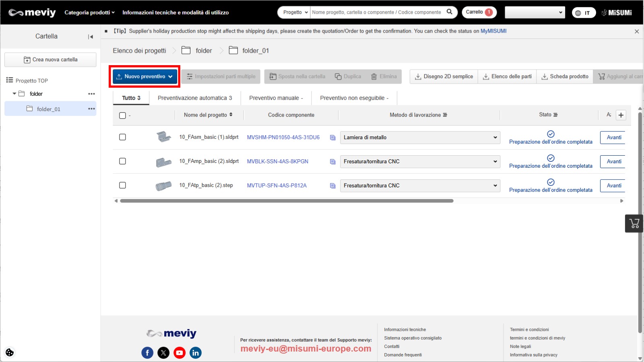The width and height of the screenshot is (644, 362).
Task: Collapse the folder tree node
Action: [x=14, y=94]
